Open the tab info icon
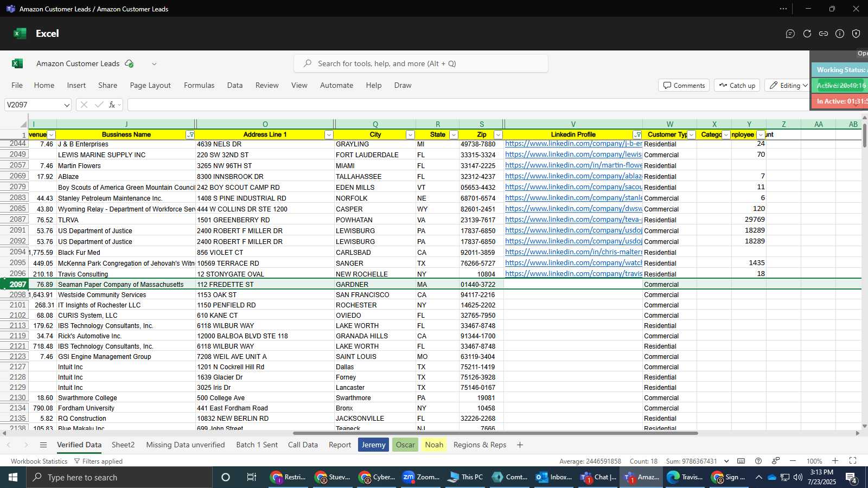The image size is (868, 488). coord(840,34)
